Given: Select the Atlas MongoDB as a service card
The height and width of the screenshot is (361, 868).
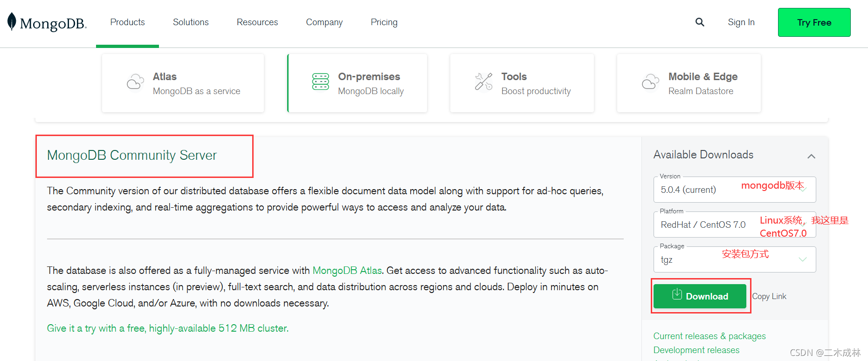Looking at the screenshot, I should [x=183, y=83].
